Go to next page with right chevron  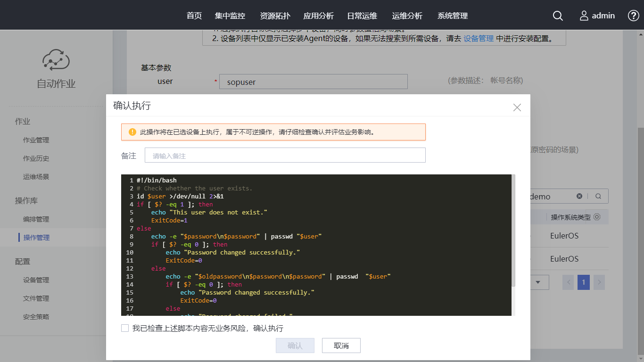click(599, 282)
